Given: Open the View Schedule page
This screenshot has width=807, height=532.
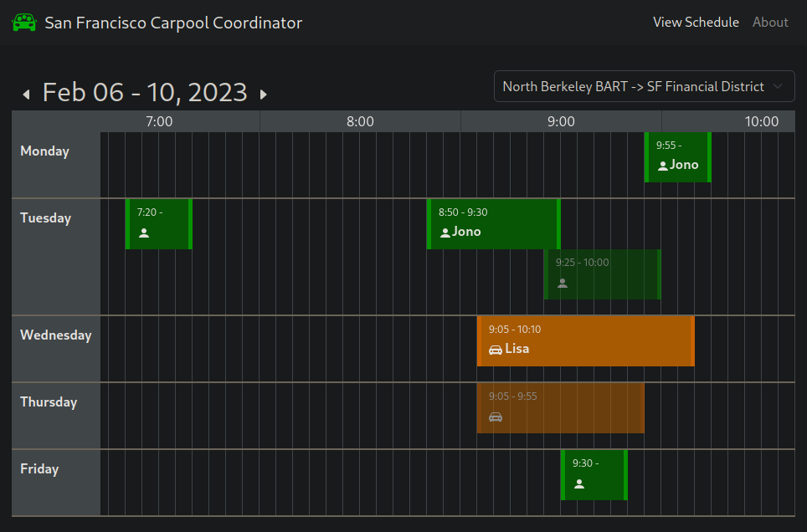Looking at the screenshot, I should [x=696, y=23].
